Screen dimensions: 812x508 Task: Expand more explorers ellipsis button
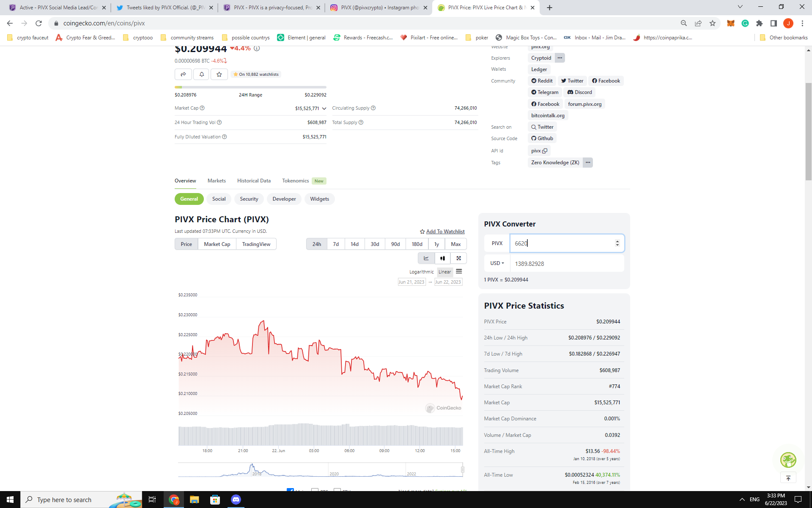click(x=560, y=58)
